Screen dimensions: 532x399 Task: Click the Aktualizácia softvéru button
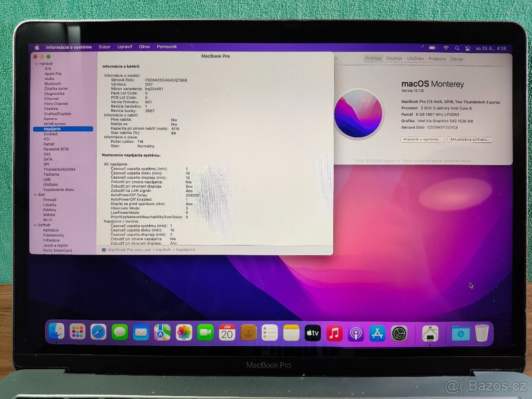(470, 140)
